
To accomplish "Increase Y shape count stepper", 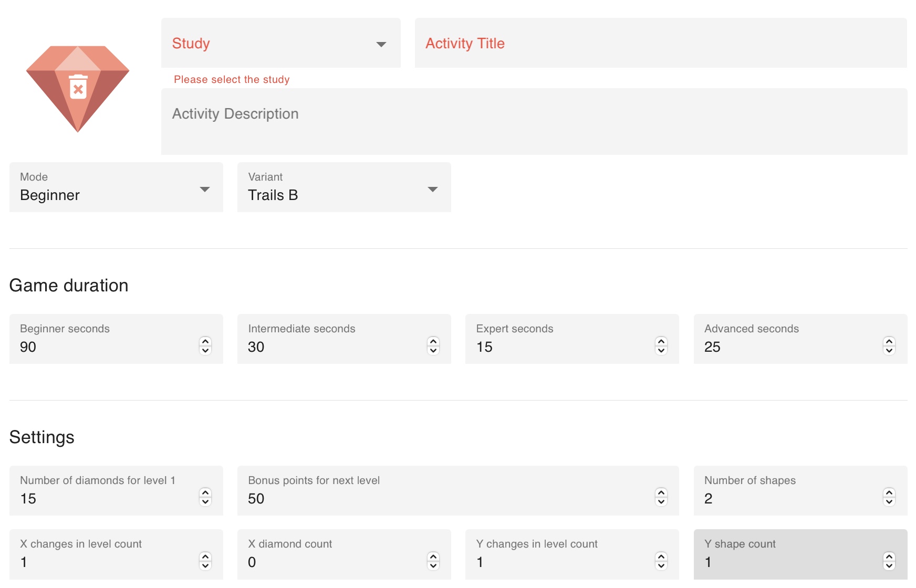I will coord(889,556).
